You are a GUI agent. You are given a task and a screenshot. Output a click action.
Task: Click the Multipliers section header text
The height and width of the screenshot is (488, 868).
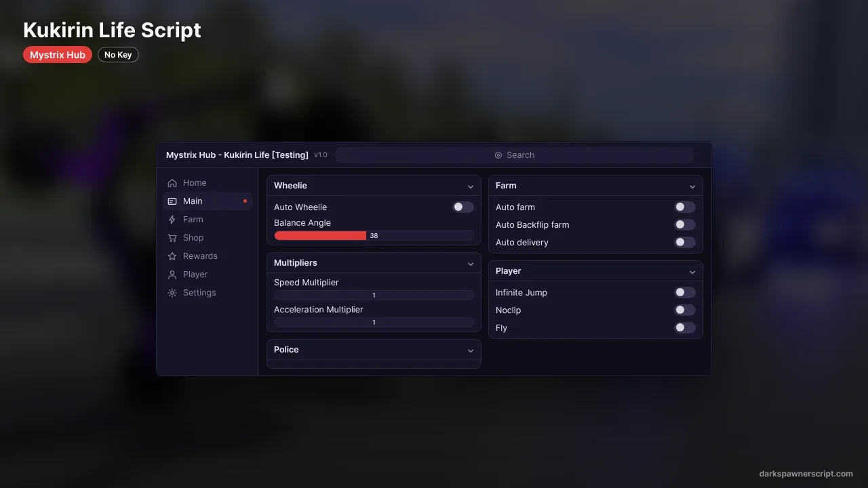pyautogui.click(x=296, y=263)
